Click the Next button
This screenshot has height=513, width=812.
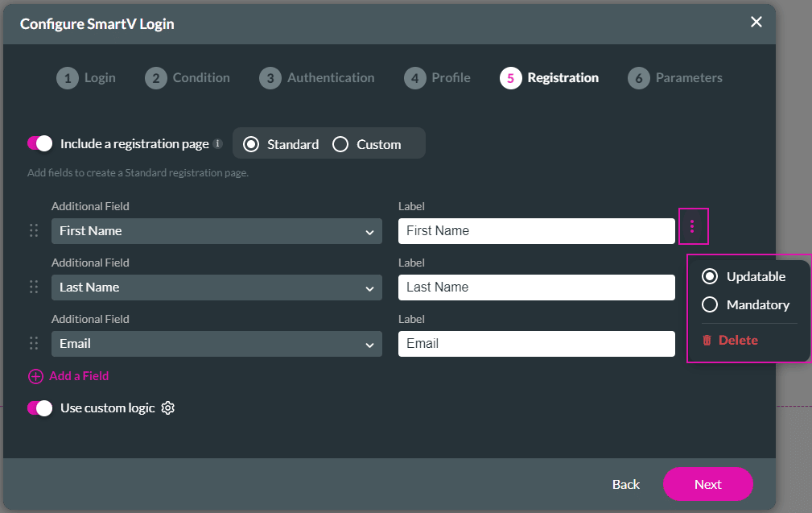pos(707,484)
